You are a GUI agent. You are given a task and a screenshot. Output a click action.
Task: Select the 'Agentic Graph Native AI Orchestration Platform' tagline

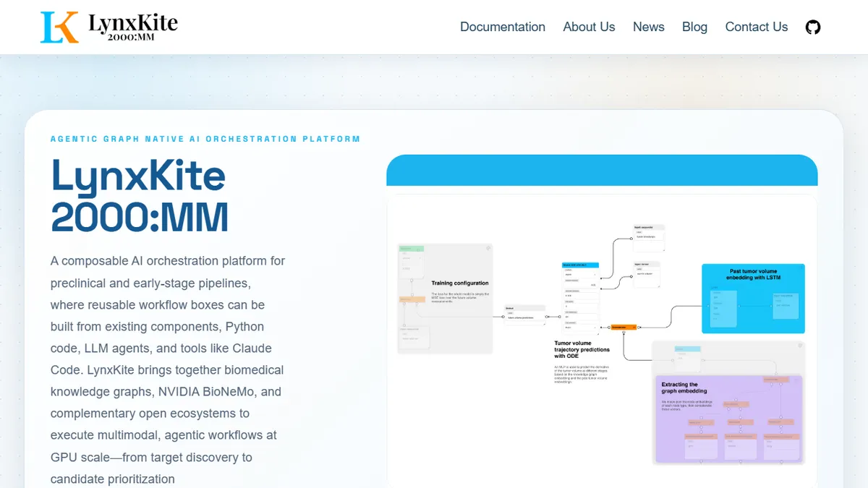[x=205, y=139]
